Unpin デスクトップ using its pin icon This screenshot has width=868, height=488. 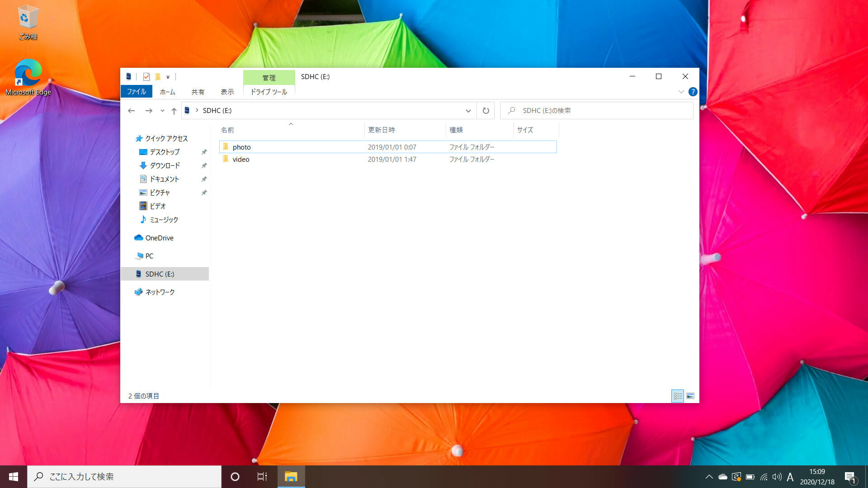(204, 152)
